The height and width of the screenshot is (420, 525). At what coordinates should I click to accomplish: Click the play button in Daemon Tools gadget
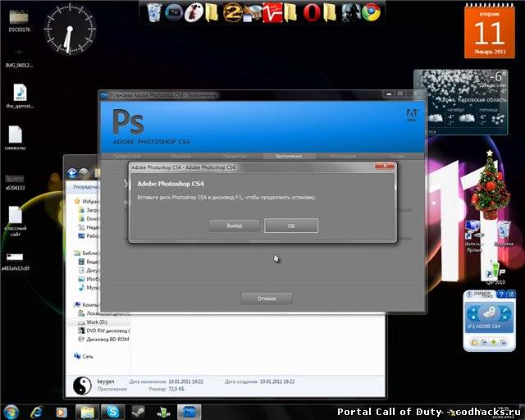tap(473, 310)
